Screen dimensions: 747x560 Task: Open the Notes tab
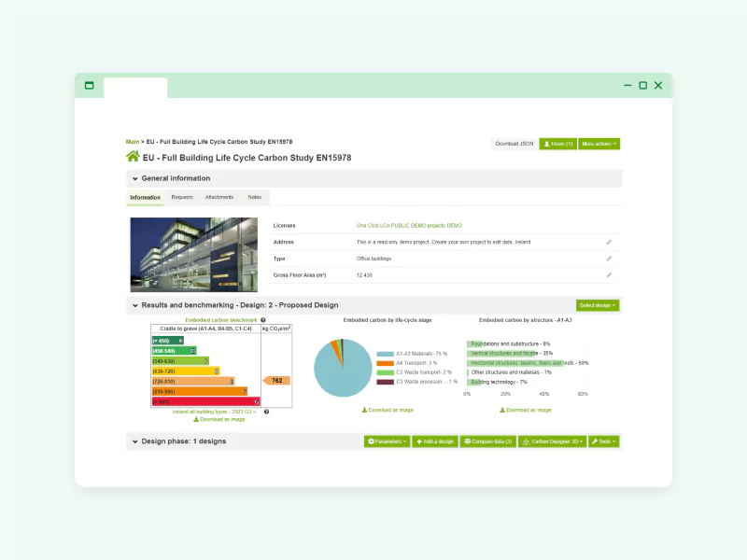[x=255, y=198]
